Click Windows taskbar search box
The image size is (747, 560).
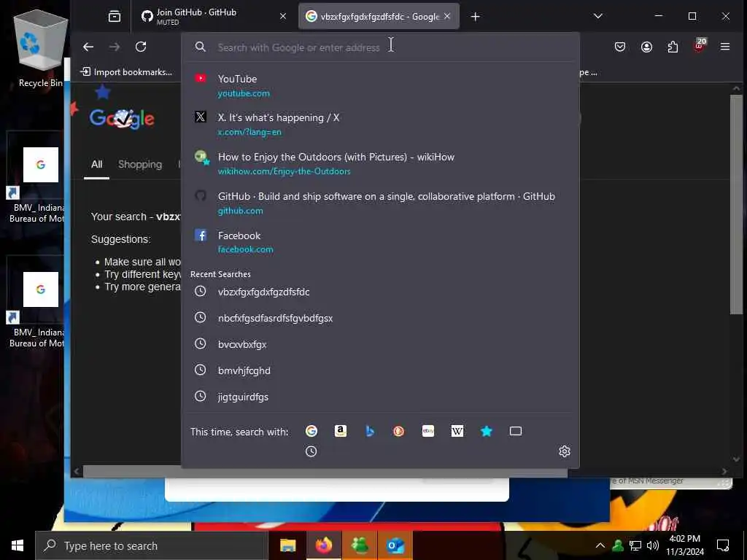(x=152, y=545)
